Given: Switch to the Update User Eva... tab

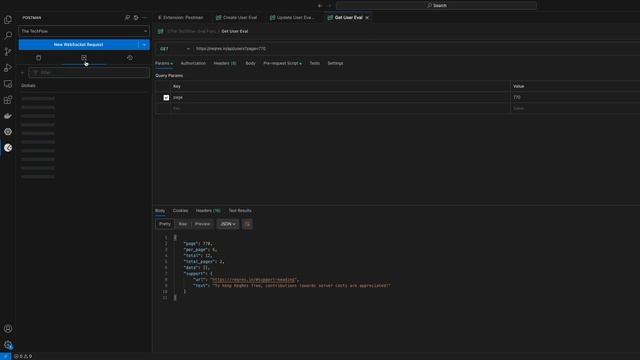Looking at the screenshot, I should point(292,18).
